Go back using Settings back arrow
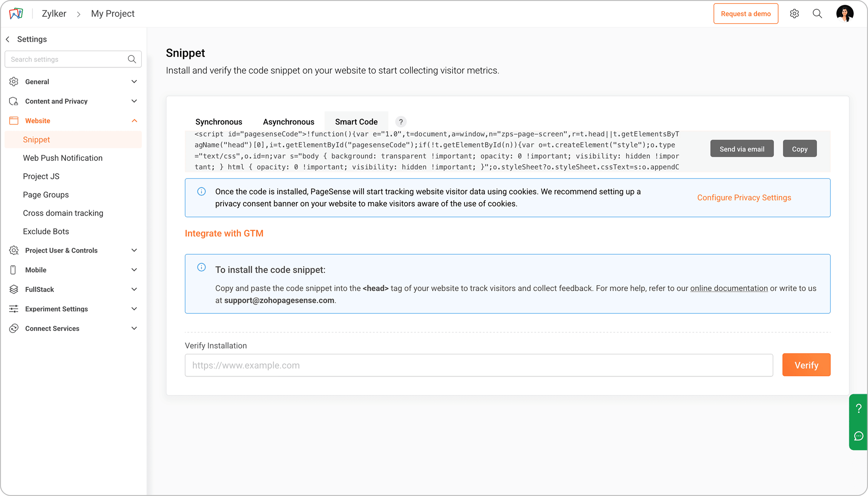 8,39
